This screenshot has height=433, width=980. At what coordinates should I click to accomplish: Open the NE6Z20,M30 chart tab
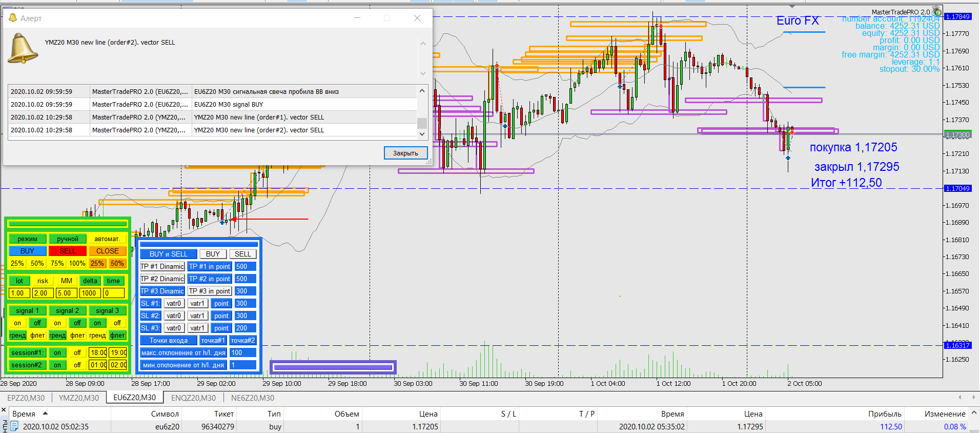point(253,398)
